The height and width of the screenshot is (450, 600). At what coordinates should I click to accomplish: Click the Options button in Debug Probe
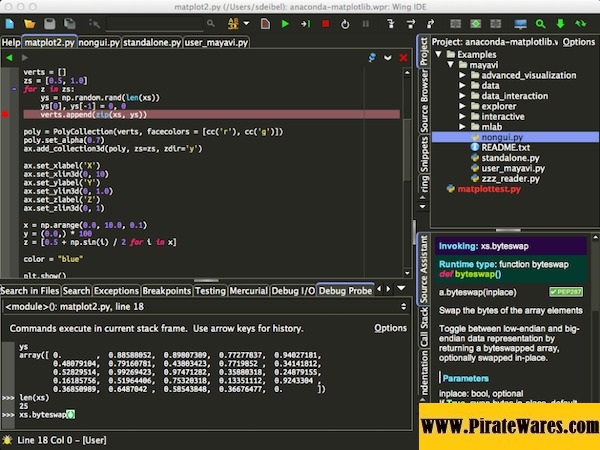point(390,328)
